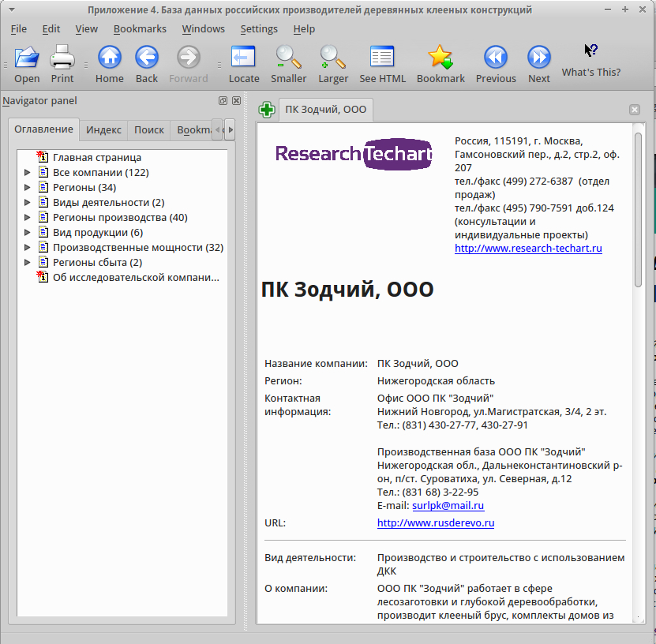Select the Виды деятельности (2) tree row
The image size is (656, 644).
[109, 203]
